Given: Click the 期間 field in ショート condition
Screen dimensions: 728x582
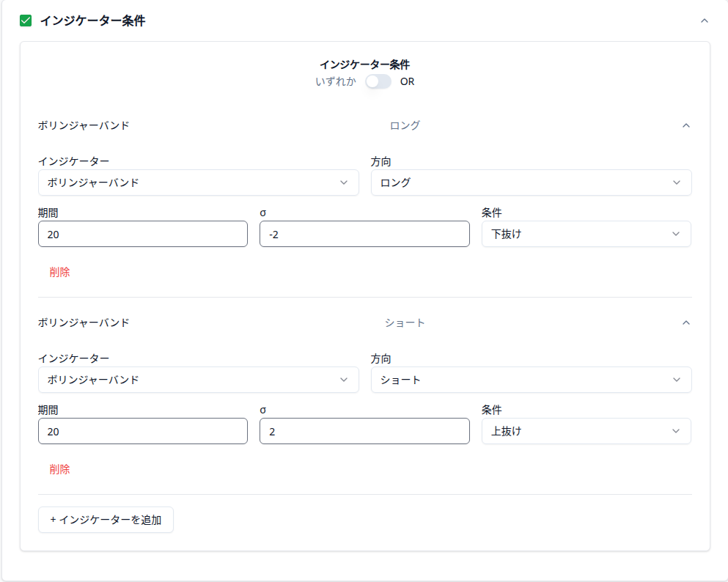Looking at the screenshot, I should point(143,432).
